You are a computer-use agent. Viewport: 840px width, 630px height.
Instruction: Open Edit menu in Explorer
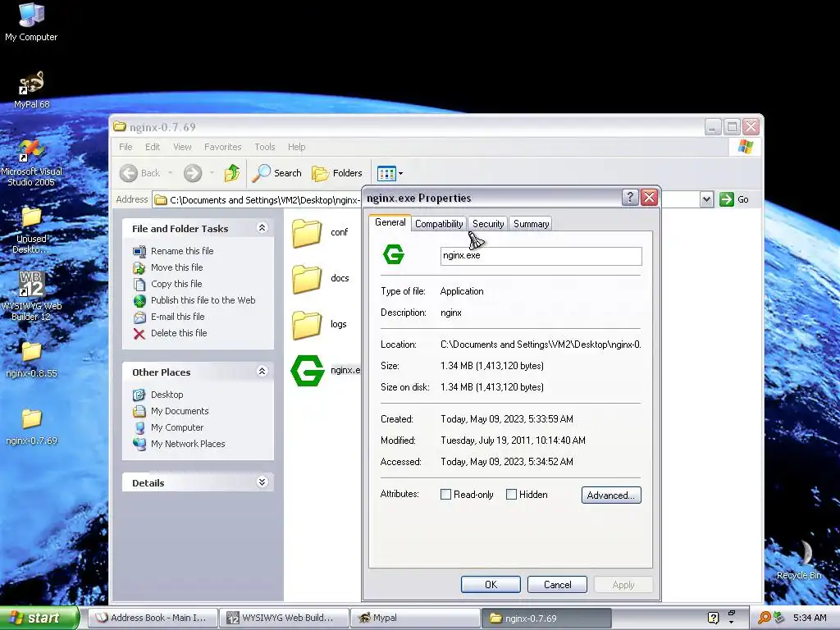point(152,147)
